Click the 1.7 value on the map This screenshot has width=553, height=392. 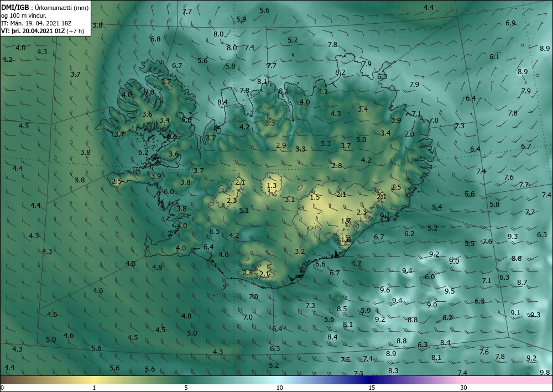point(346,221)
